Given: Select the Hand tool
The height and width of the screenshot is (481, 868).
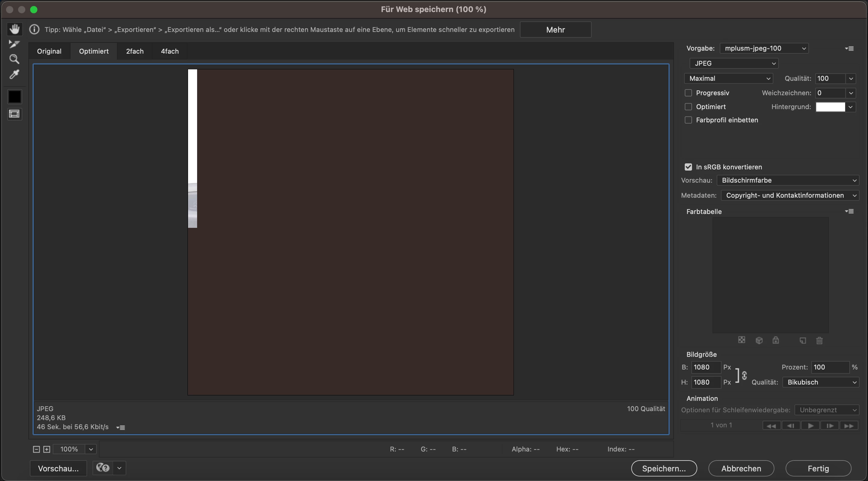Looking at the screenshot, I should pyautogui.click(x=14, y=29).
